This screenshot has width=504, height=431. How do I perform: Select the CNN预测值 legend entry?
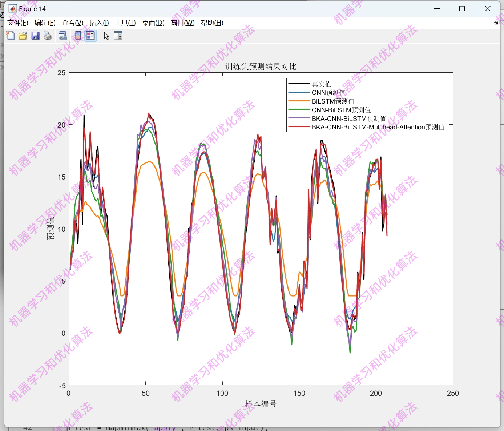click(328, 93)
